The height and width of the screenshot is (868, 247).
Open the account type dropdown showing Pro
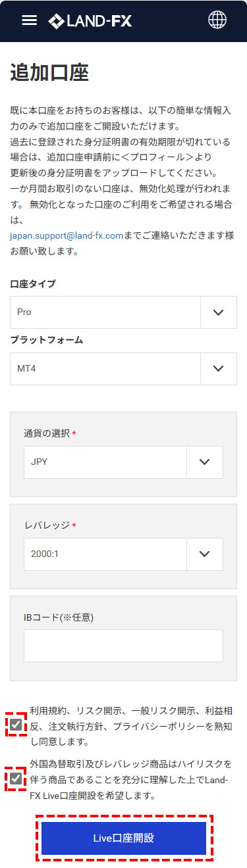pyautogui.click(x=123, y=312)
